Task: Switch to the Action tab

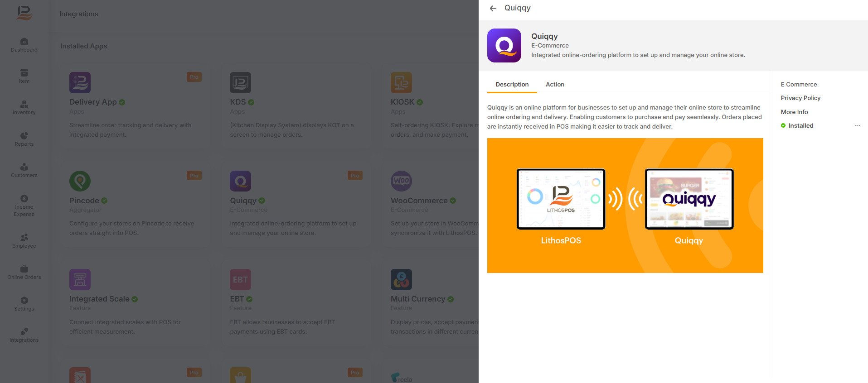Action: [x=555, y=84]
